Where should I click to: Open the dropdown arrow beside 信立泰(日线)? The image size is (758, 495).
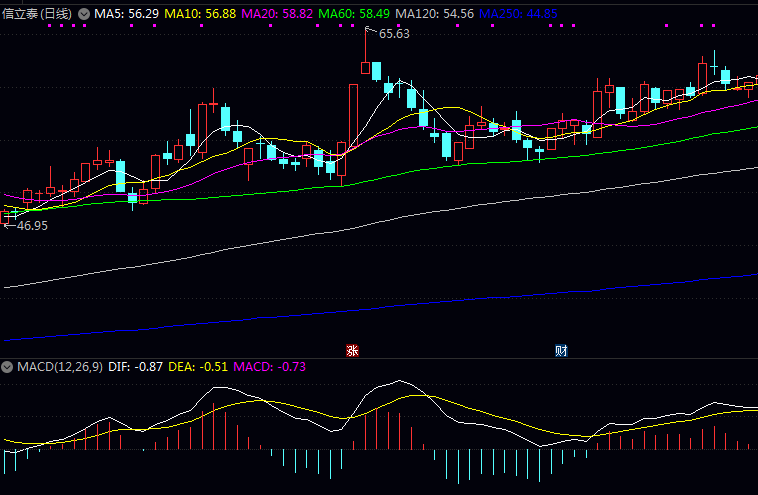(84, 14)
